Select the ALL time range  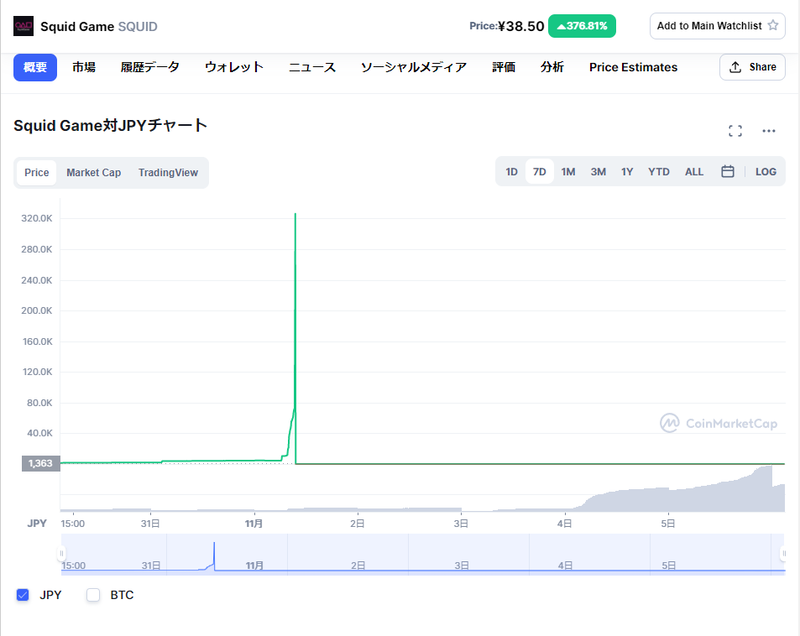pyautogui.click(x=694, y=172)
